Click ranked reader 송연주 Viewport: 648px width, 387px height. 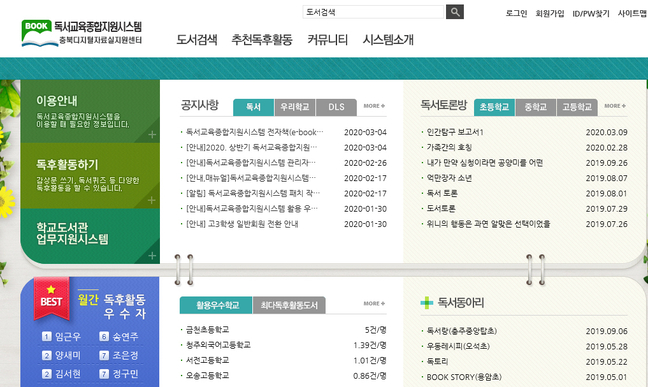coord(125,337)
